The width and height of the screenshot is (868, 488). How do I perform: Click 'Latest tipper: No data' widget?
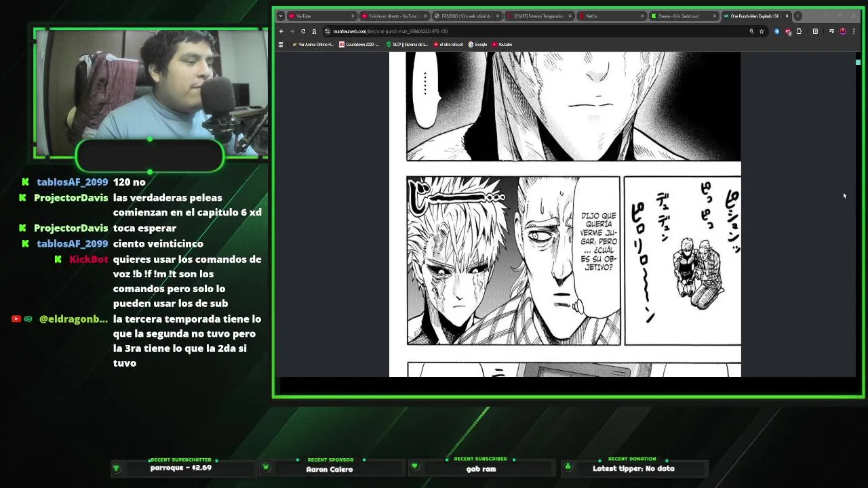pos(633,468)
